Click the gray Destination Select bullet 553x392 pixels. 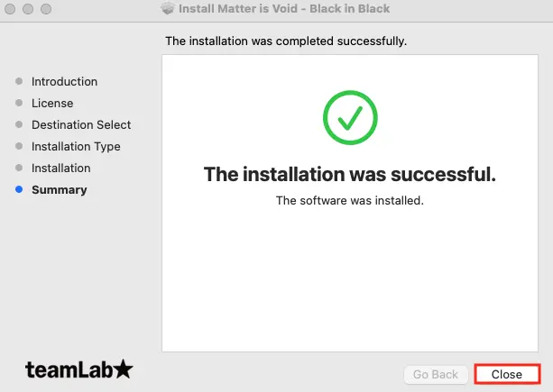(19, 124)
